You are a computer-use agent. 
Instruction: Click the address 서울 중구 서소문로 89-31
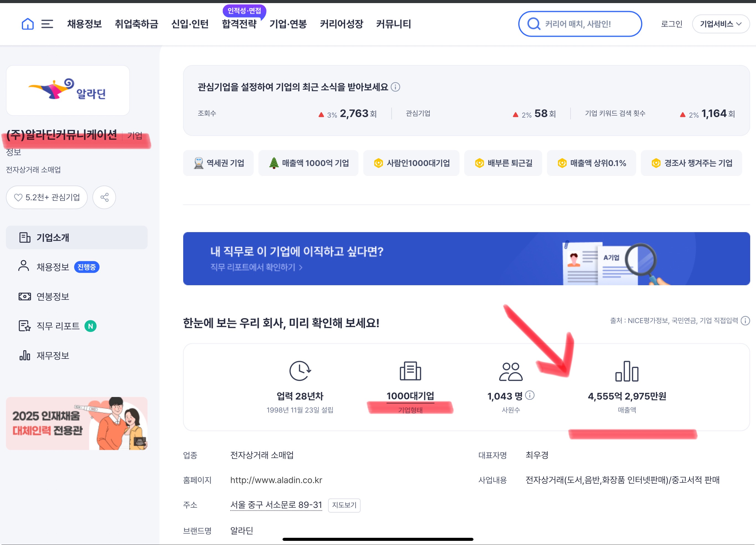(x=276, y=505)
